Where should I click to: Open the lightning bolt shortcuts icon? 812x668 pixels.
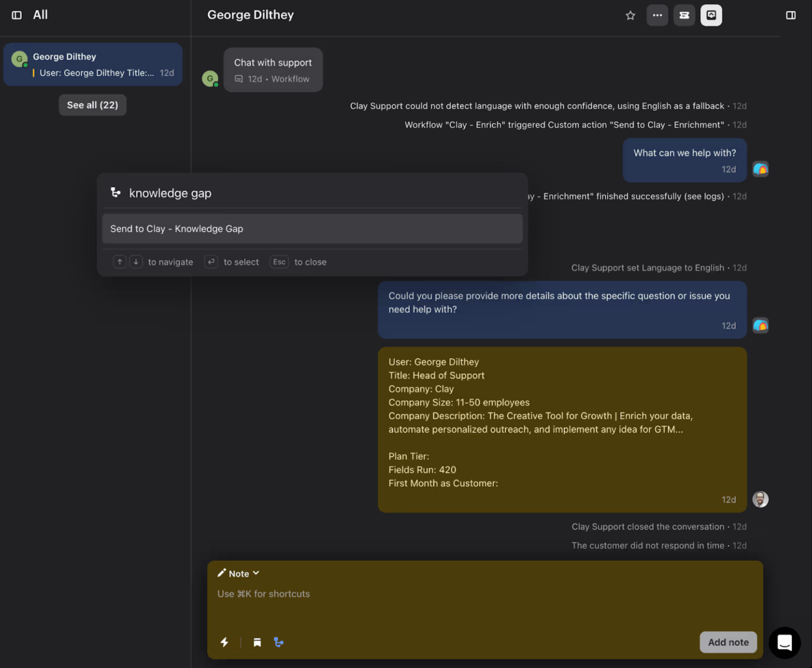click(225, 642)
